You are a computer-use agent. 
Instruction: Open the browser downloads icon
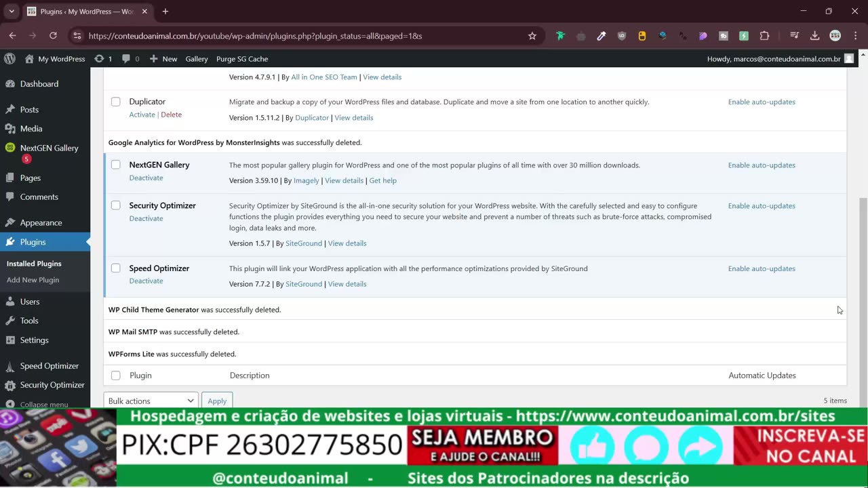[815, 36]
